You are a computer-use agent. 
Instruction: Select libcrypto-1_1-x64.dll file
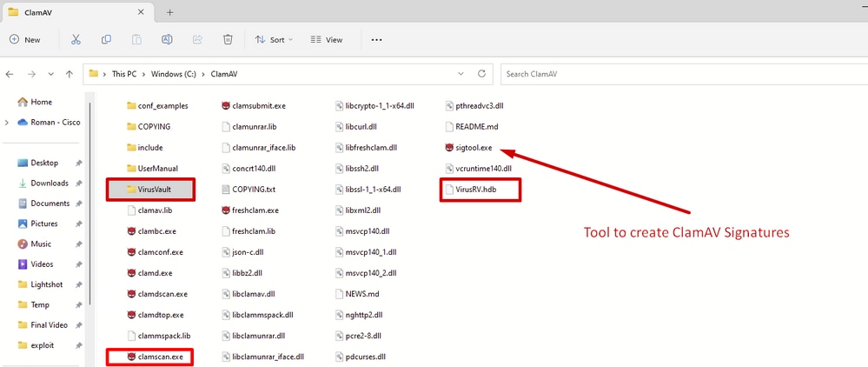[x=374, y=105]
